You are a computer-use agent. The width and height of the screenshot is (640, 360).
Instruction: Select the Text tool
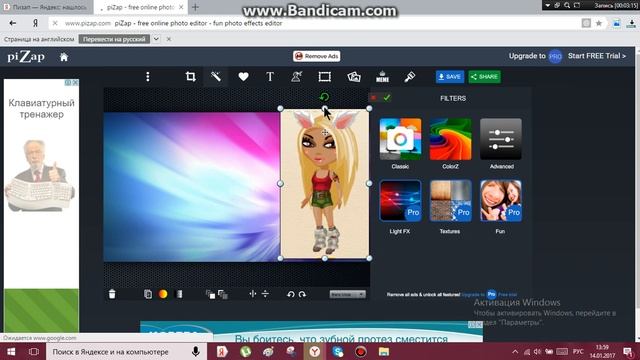point(270,77)
